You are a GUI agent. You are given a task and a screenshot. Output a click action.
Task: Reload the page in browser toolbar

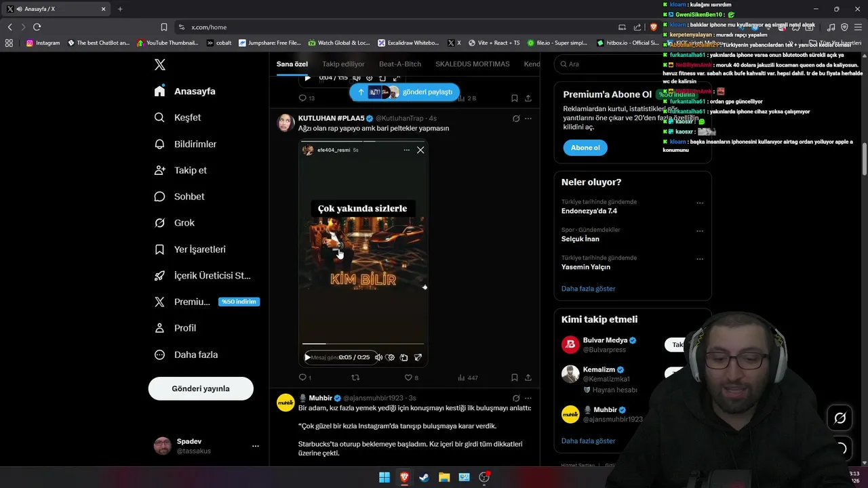(x=37, y=27)
